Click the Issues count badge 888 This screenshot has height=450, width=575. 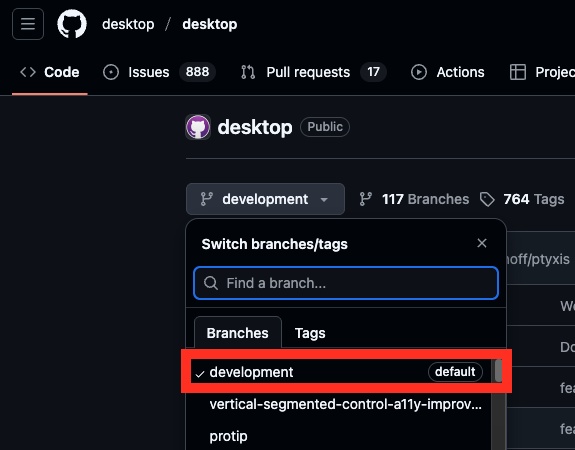(197, 72)
